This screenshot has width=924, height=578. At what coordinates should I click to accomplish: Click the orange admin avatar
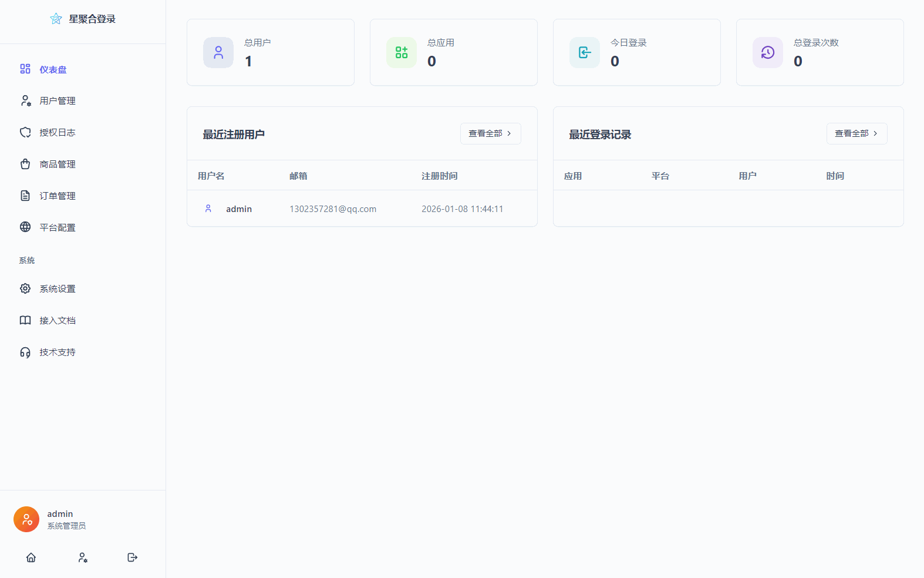click(26, 519)
